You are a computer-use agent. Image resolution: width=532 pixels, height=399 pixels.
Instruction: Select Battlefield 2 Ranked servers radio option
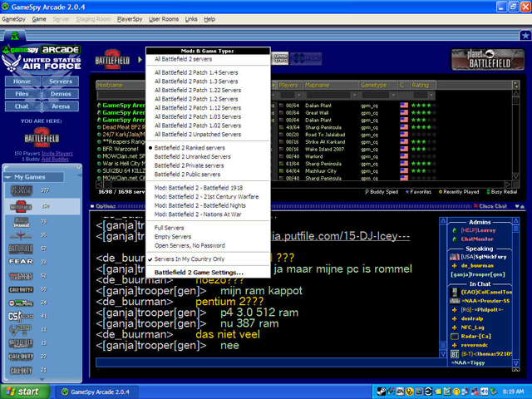[190, 148]
